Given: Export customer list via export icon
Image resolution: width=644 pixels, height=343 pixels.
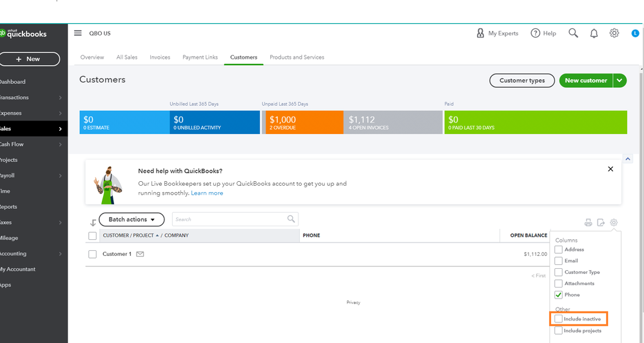Looking at the screenshot, I should (x=601, y=222).
